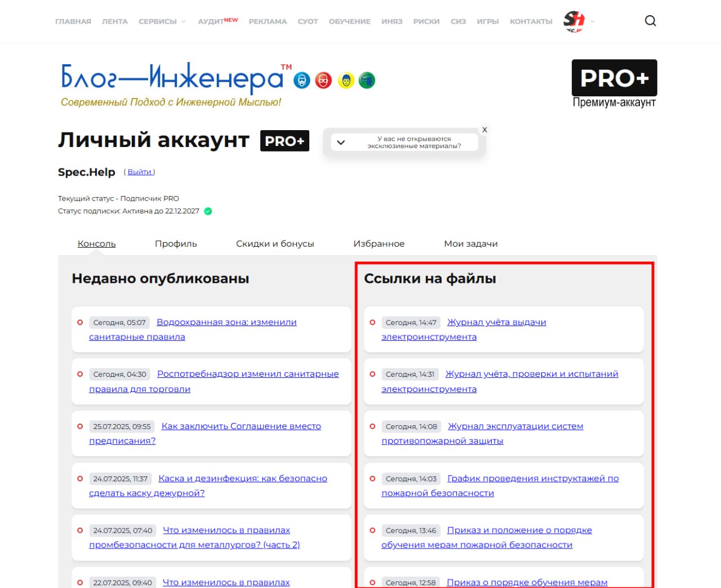
Task: Open the ИГРЫ menu item
Action: [x=488, y=21]
